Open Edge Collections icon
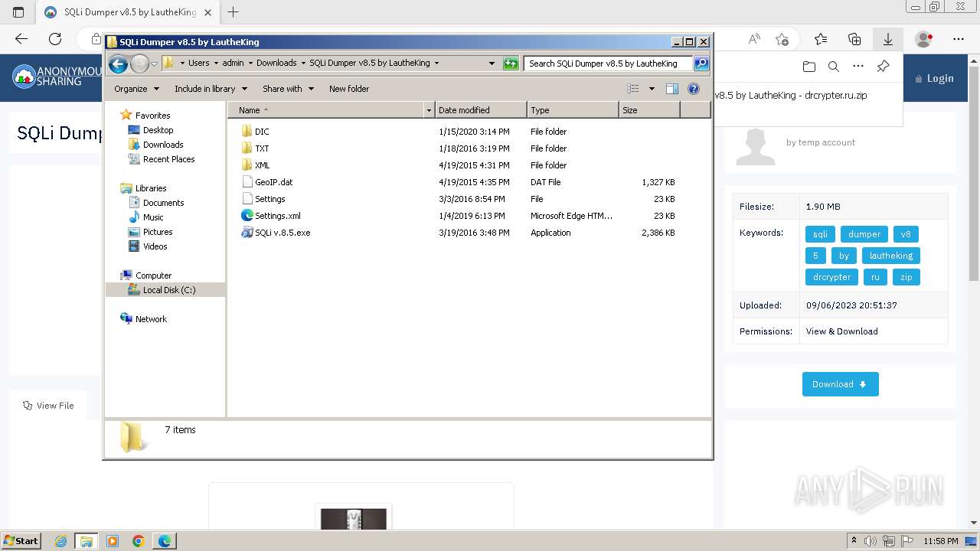Image resolution: width=980 pixels, height=551 pixels. 854,39
